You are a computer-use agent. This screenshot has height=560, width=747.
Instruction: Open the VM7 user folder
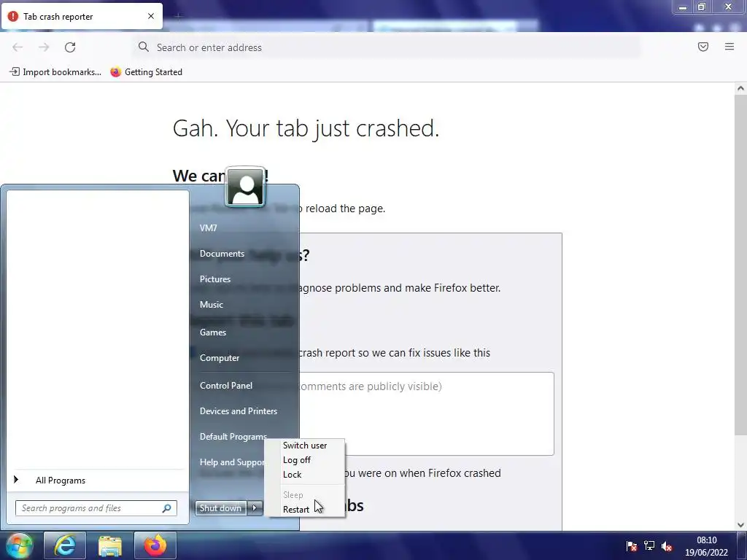(208, 227)
